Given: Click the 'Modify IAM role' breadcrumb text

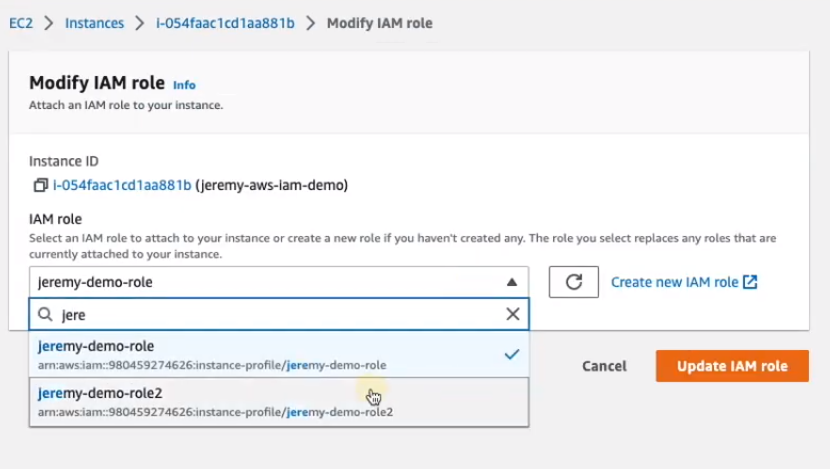Looking at the screenshot, I should 380,23.
